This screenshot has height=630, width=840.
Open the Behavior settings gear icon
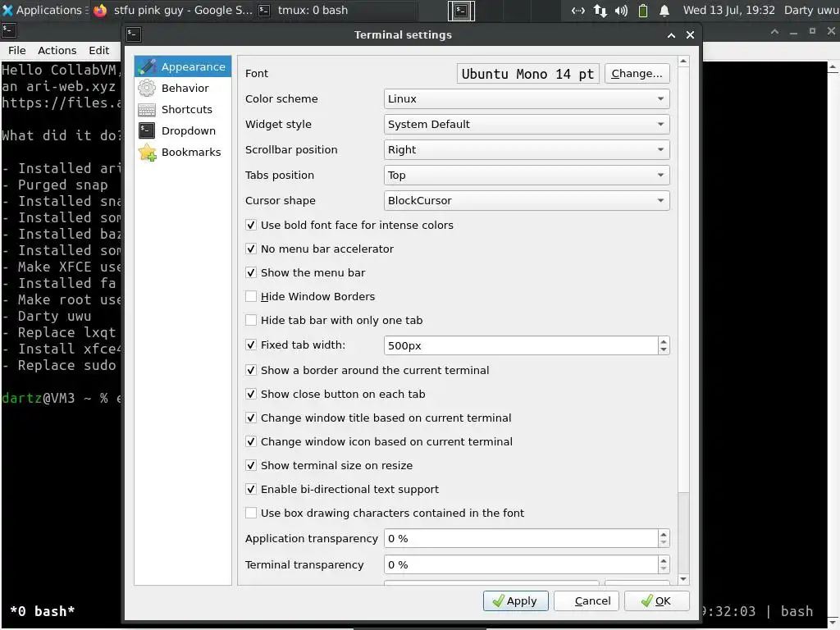click(x=146, y=88)
